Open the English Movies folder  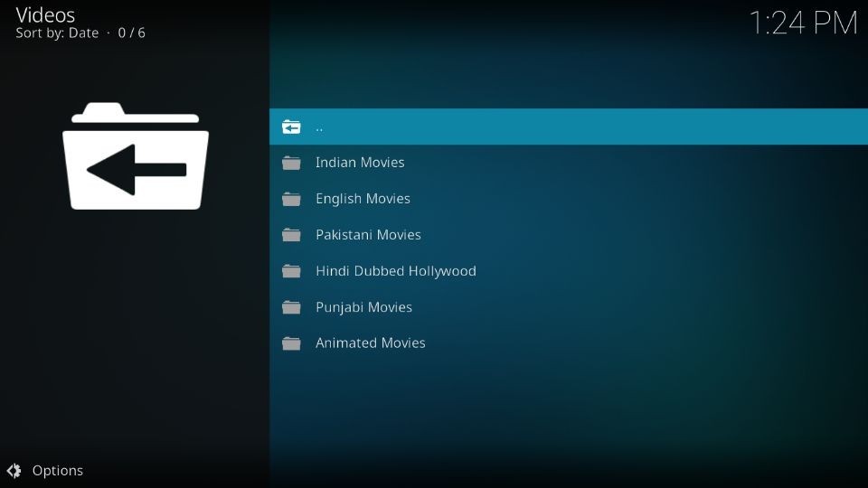(569, 199)
